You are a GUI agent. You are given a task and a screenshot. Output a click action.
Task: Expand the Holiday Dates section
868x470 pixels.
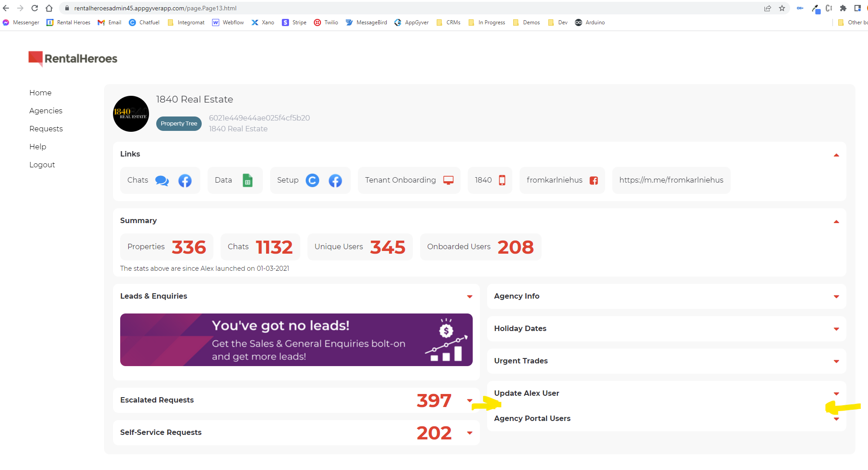(836, 329)
